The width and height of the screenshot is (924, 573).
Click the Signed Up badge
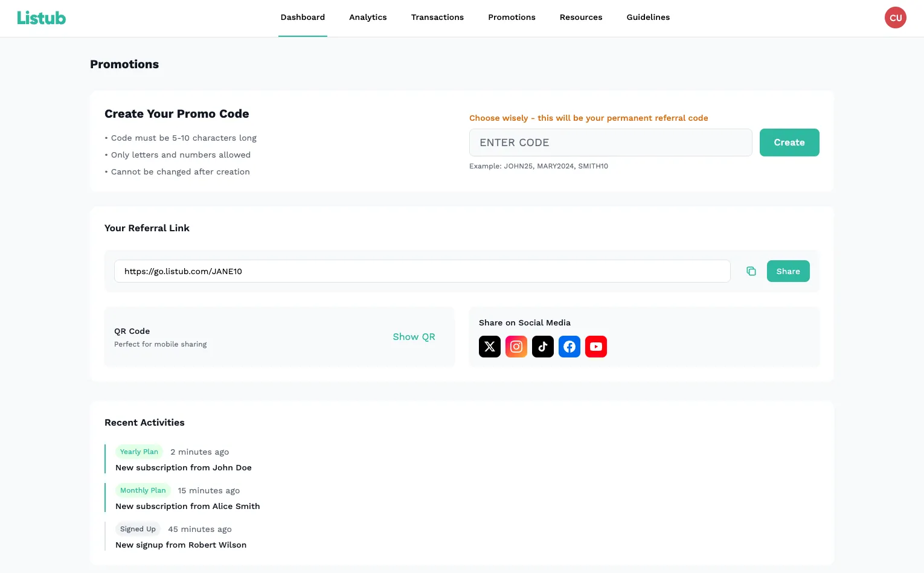click(x=138, y=529)
